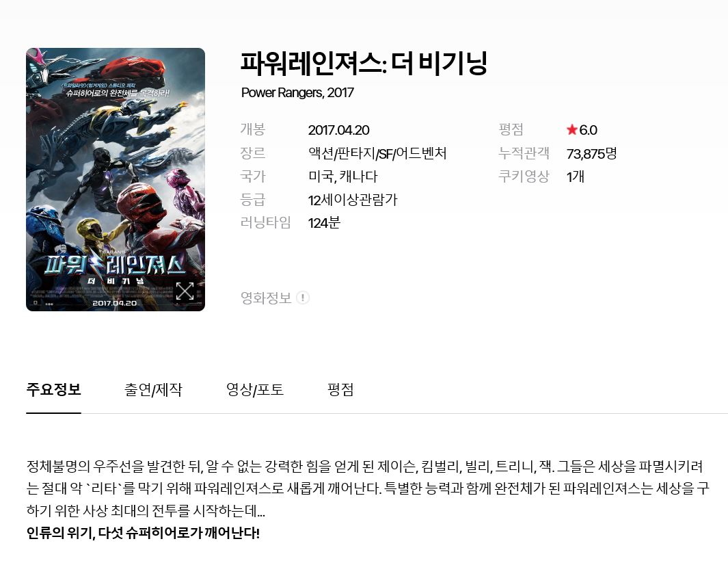Click the red star rating icon
The width and height of the screenshot is (728, 576).
tap(571, 129)
